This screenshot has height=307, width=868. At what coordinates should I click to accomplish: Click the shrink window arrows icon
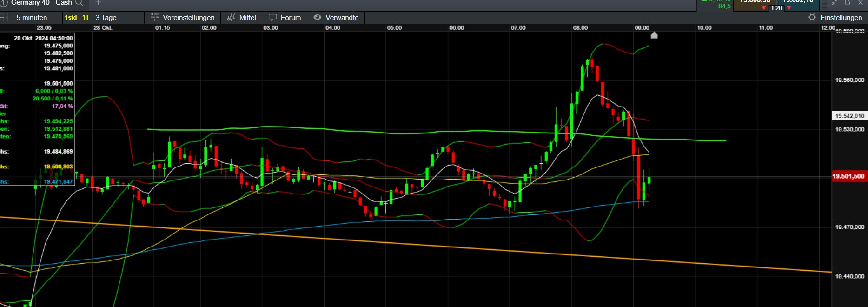835,2
